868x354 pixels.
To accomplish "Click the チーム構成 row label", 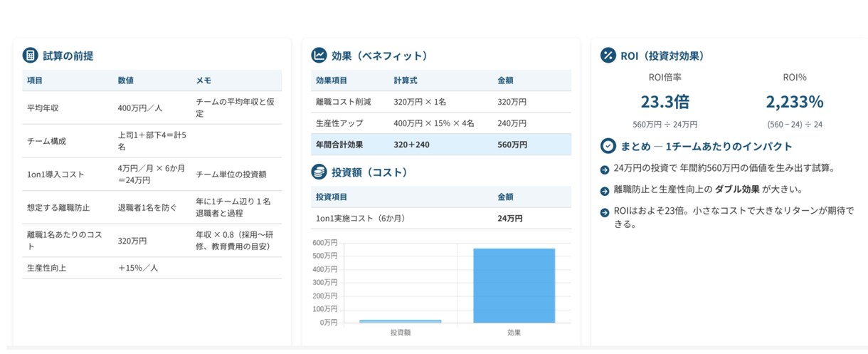I will pos(46,141).
